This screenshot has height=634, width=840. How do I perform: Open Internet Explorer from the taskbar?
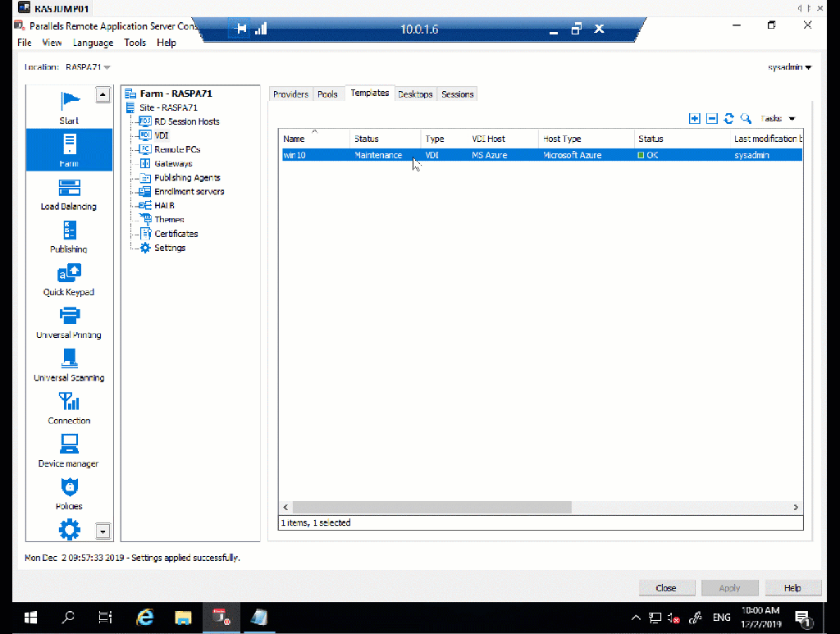pyautogui.click(x=144, y=618)
